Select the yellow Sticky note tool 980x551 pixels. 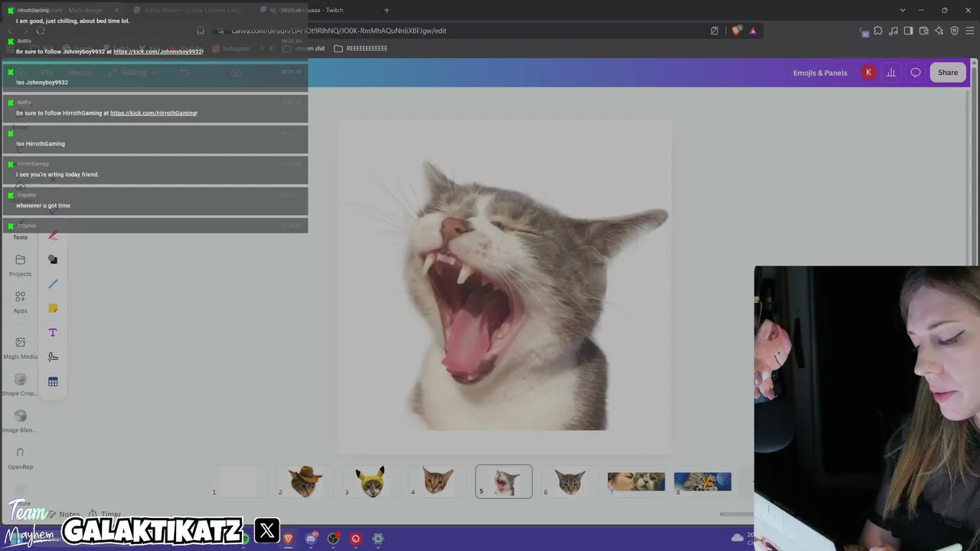[x=53, y=308]
